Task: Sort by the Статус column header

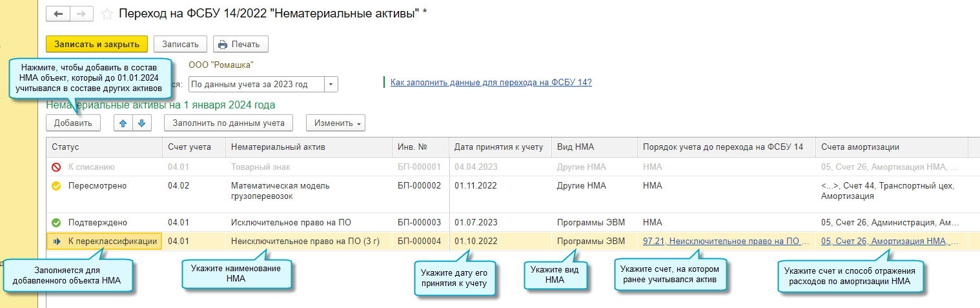Action: 103,147
